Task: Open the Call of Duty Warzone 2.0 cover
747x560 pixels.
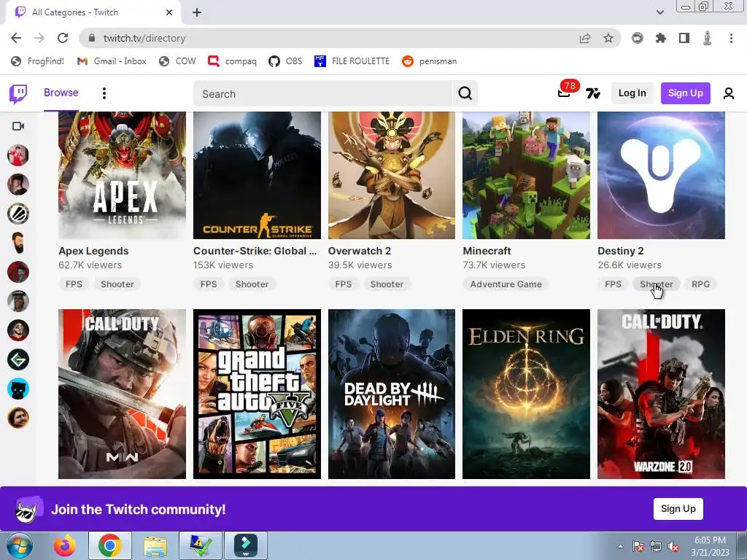Action: coord(661,394)
